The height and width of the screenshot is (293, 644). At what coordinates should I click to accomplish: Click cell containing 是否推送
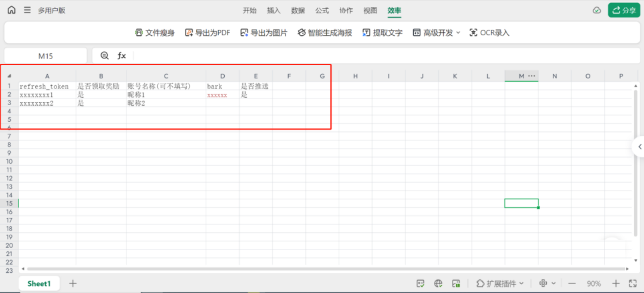256,86
